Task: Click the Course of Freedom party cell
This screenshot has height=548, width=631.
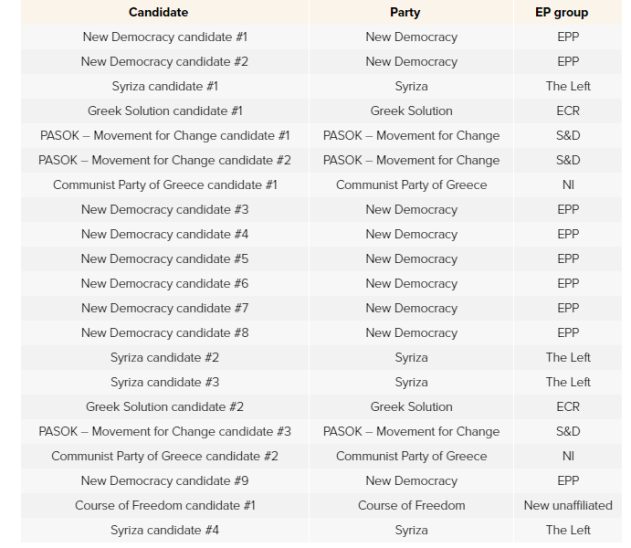Action: 411,505
